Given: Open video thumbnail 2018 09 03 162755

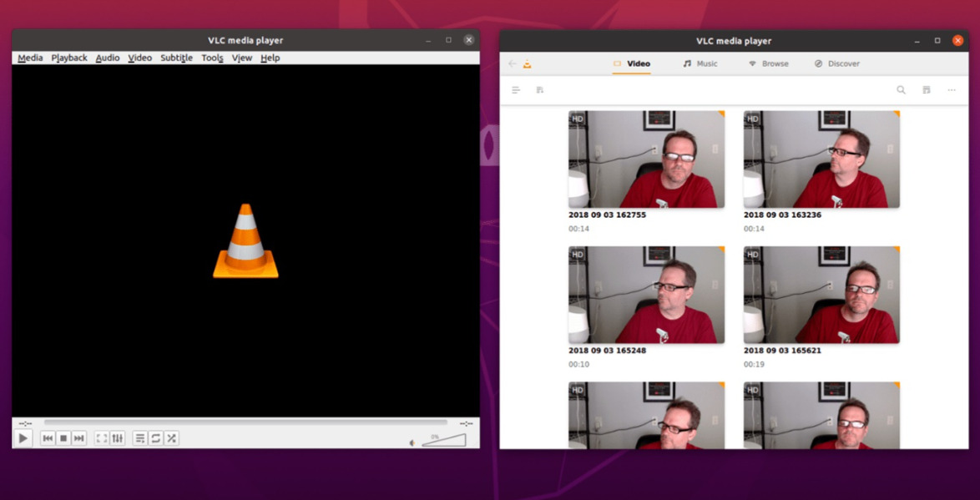Looking at the screenshot, I should (x=646, y=159).
